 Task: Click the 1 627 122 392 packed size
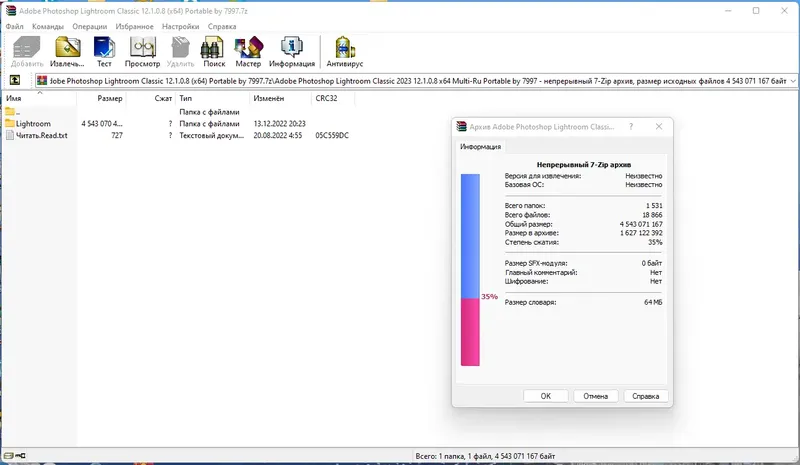(641, 233)
